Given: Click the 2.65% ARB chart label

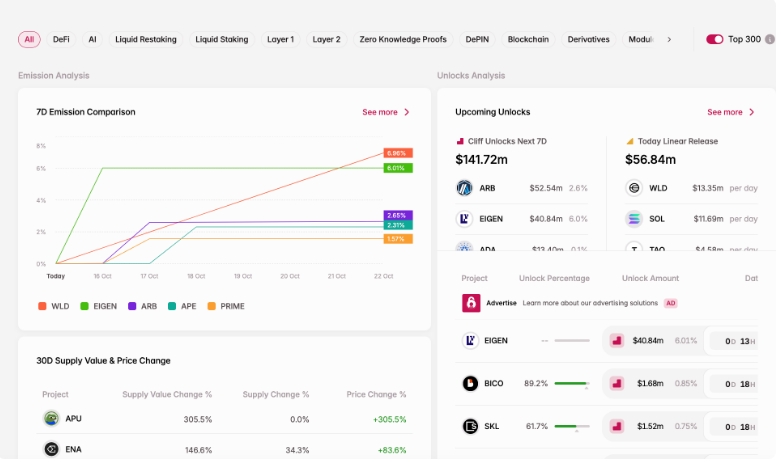Looking at the screenshot, I should [x=398, y=215].
